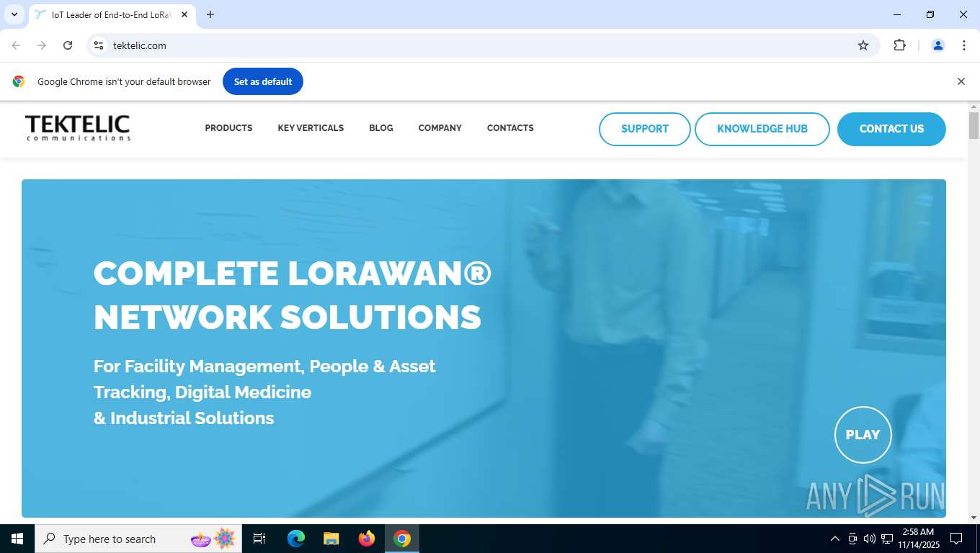Screen dimensions: 980x553
Task: Switch to Chrome in the taskbar
Action: [402, 539]
